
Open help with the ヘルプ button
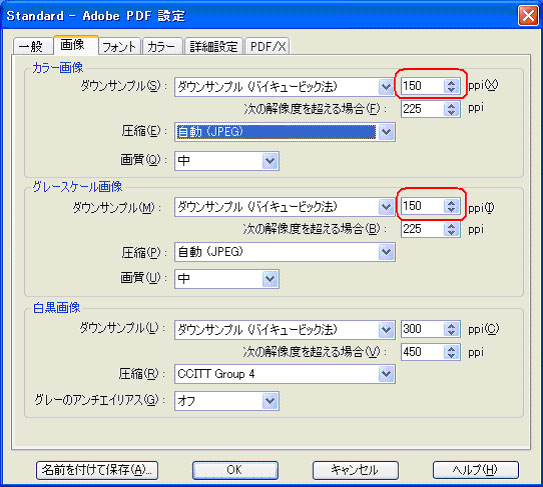coord(476,470)
